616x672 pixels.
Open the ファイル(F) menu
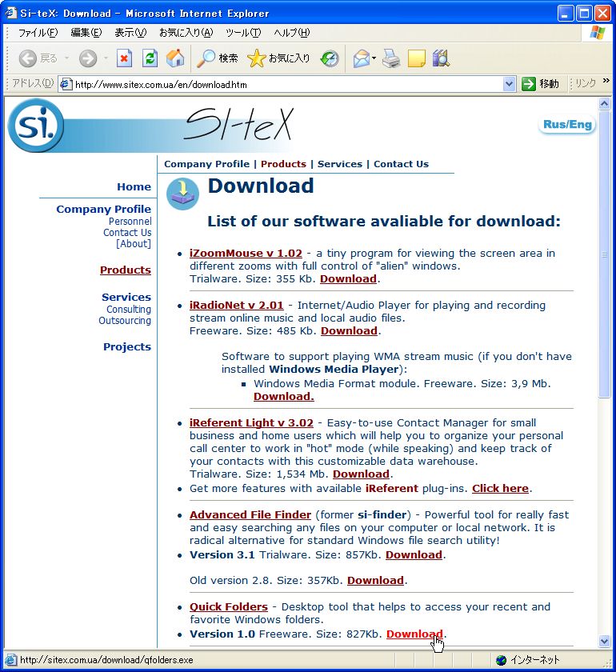tap(38, 33)
